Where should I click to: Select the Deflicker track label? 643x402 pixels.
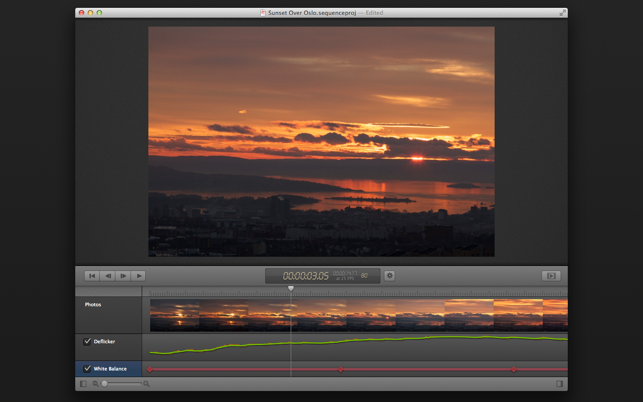coord(104,341)
